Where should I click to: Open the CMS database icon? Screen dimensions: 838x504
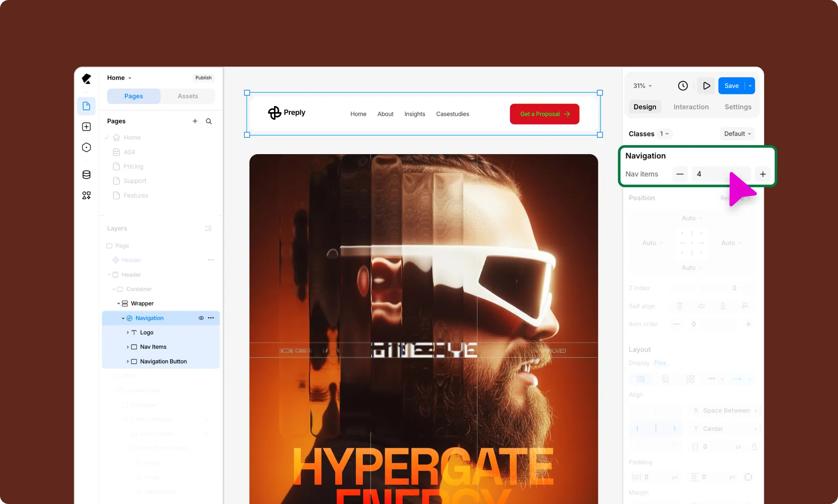pyautogui.click(x=86, y=175)
